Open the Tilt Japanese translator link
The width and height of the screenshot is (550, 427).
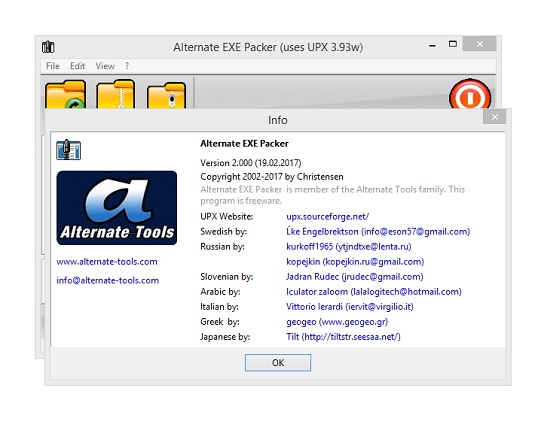[x=343, y=337]
